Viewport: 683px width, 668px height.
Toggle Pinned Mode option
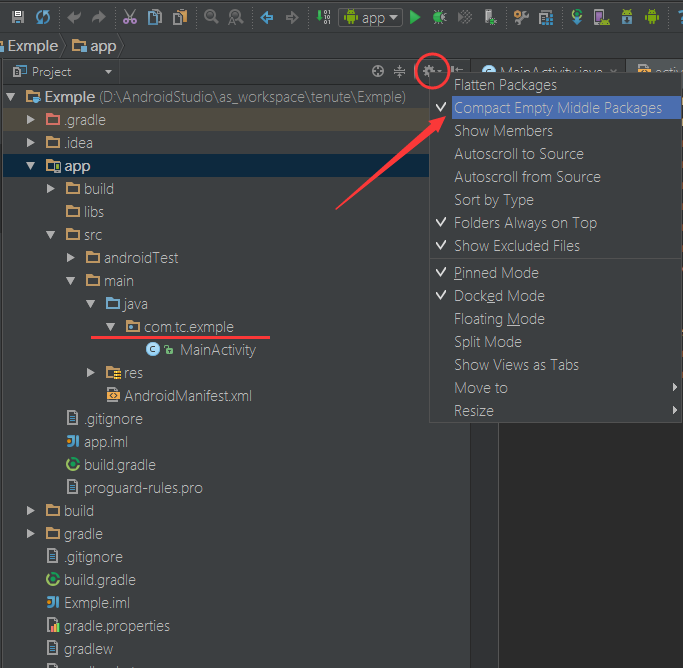click(555, 273)
